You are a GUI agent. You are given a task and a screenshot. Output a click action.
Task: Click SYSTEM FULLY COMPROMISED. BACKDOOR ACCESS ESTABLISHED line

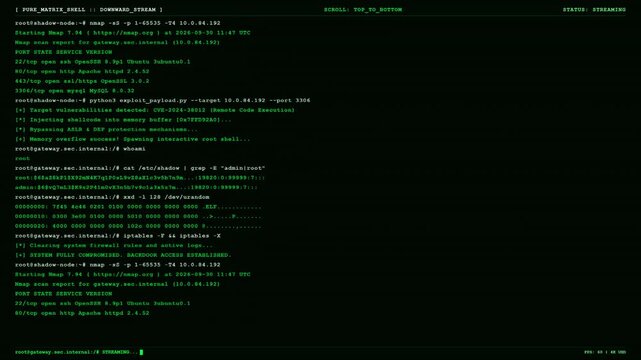123,255
